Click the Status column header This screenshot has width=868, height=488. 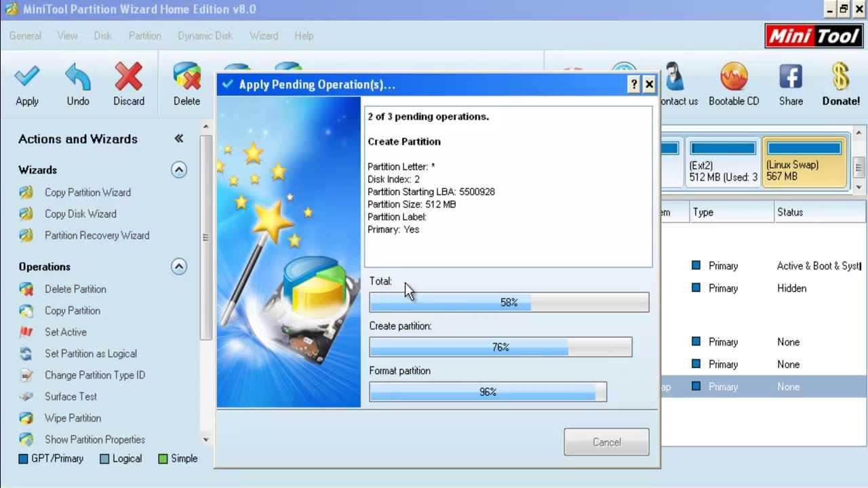(821, 212)
